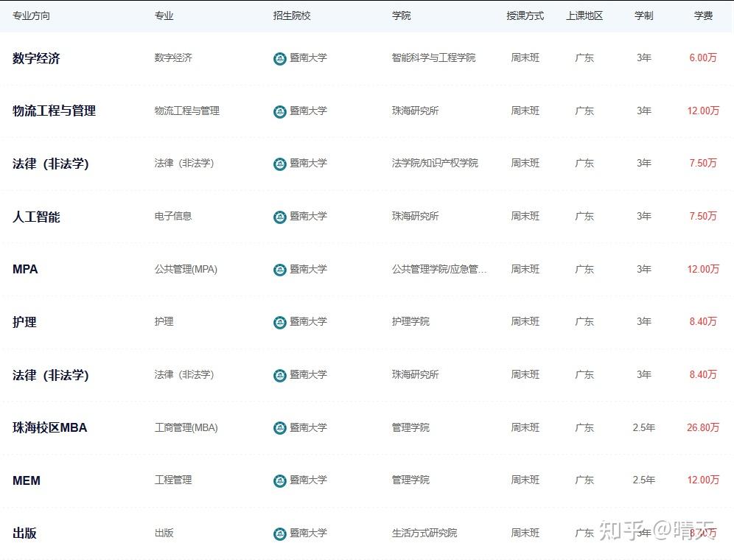Click the 暨南大学 logo in MPA row
The width and height of the screenshot is (734, 560).
point(279,270)
